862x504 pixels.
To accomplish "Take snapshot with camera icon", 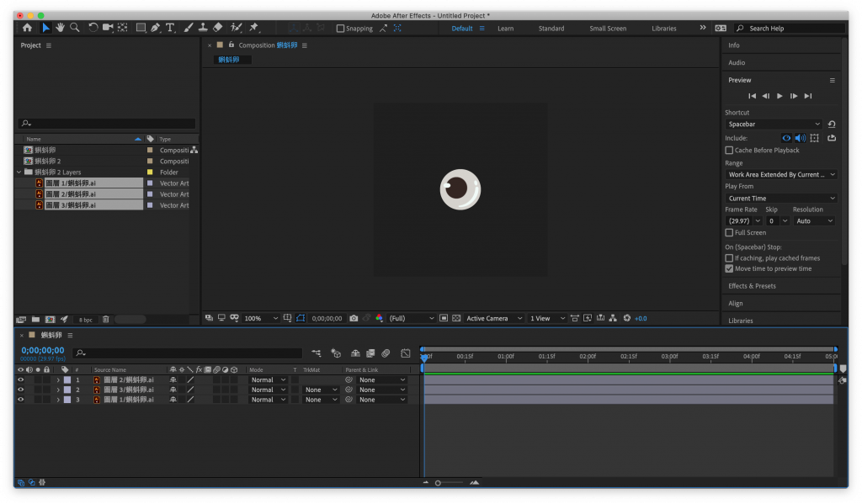I will coord(354,318).
